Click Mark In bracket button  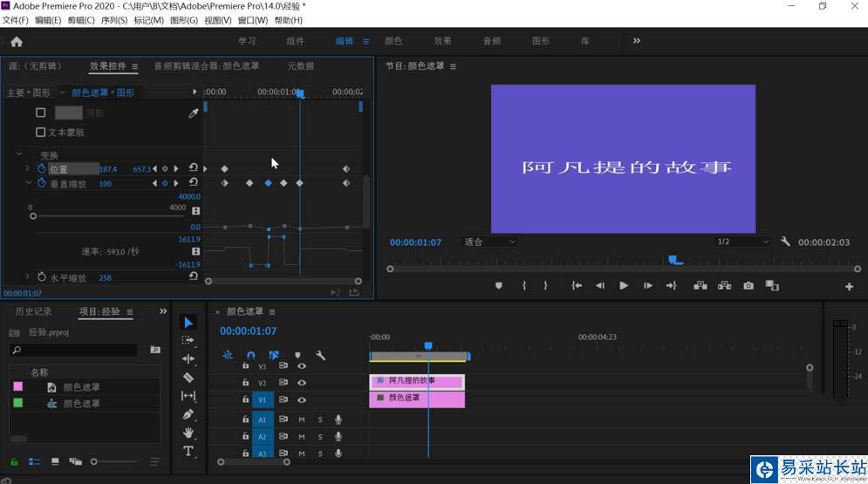click(524, 286)
